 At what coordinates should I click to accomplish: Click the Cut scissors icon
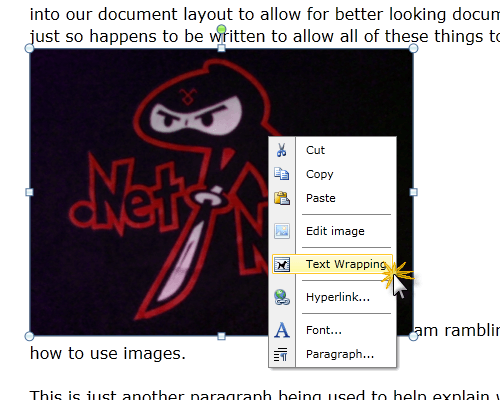[x=282, y=150]
